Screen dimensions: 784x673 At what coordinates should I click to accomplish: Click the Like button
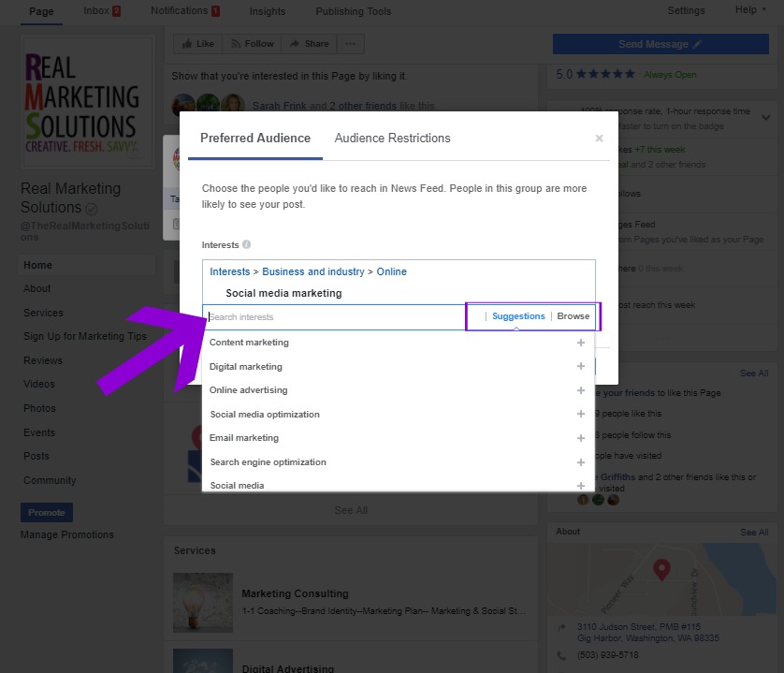198,44
